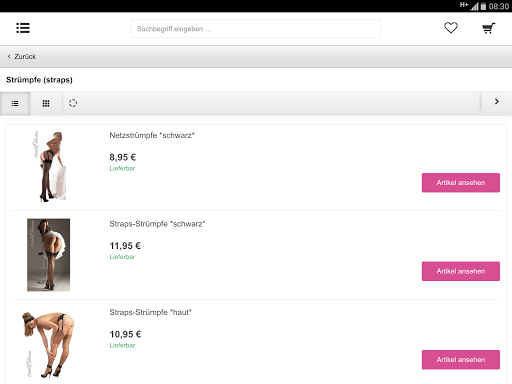Open Netzstrümpfe schwarz product title
The width and height of the screenshot is (512, 384).
coord(152,135)
